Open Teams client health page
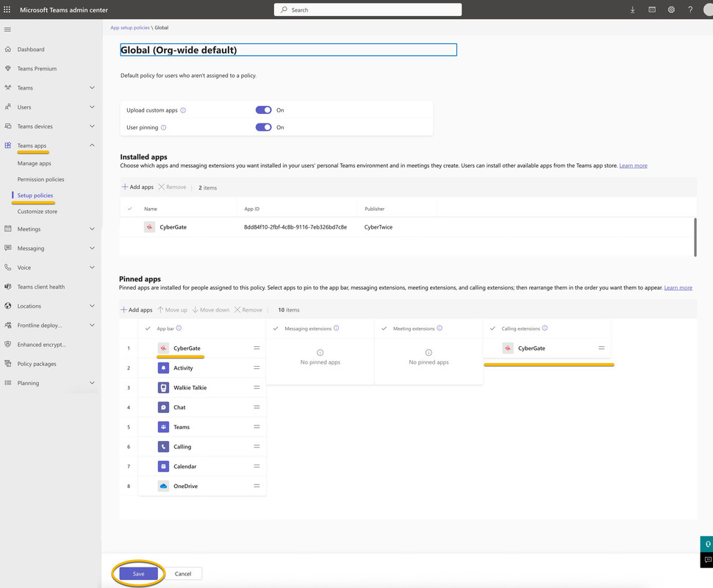Image resolution: width=713 pixels, height=588 pixels. [41, 287]
